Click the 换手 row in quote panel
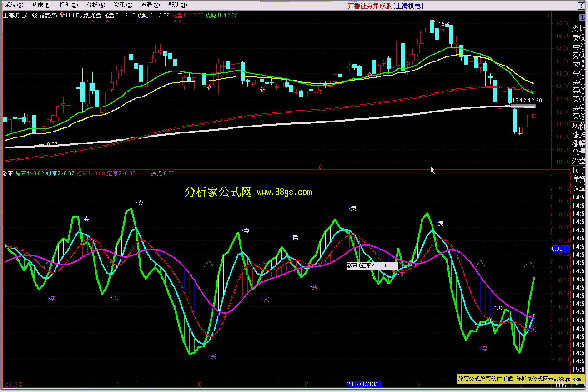588x392 pixels. (x=579, y=170)
